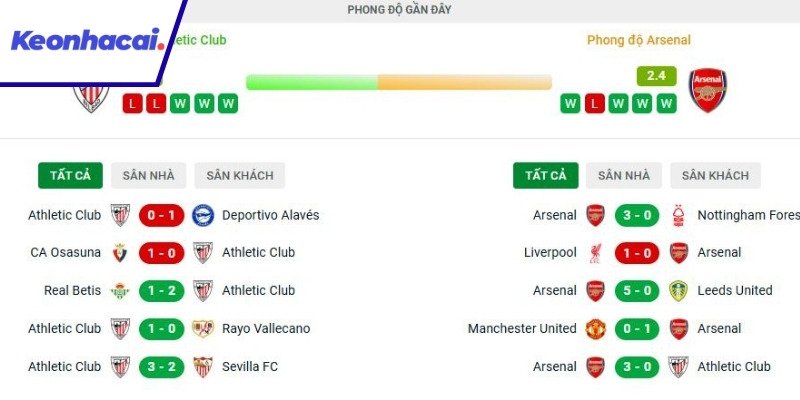The image size is (800, 400).
Task: Click the Rayo Vallecano team crest
Action: 203,329
